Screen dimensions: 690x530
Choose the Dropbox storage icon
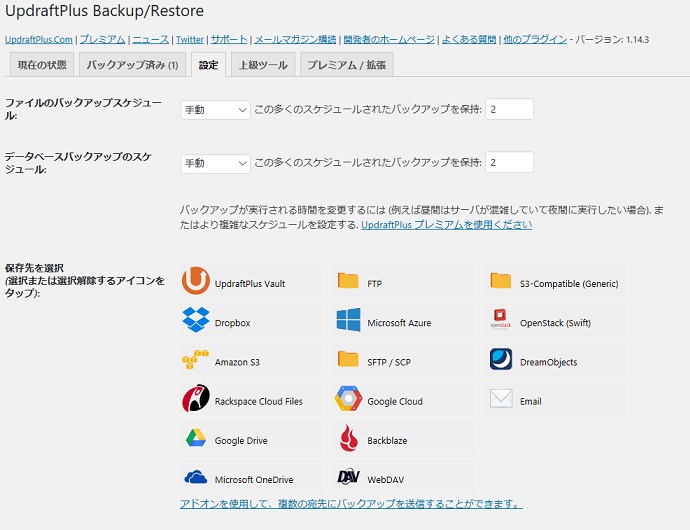tap(196, 320)
